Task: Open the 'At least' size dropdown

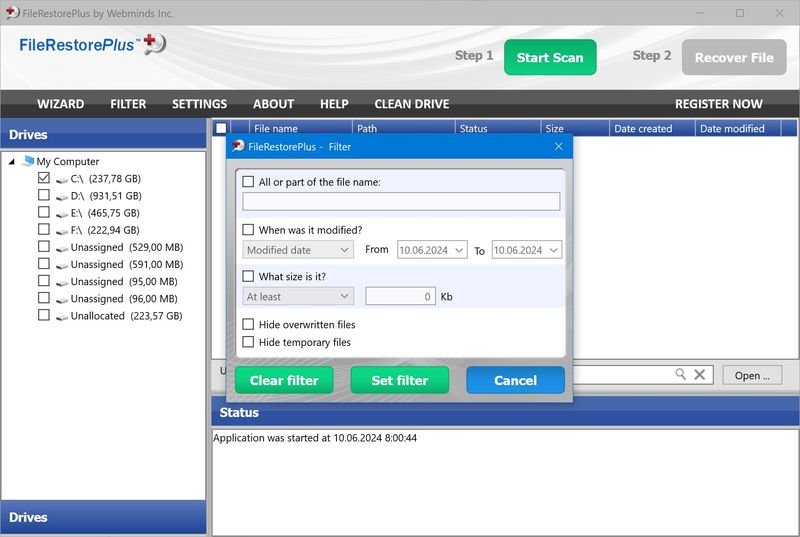Action: [x=298, y=296]
